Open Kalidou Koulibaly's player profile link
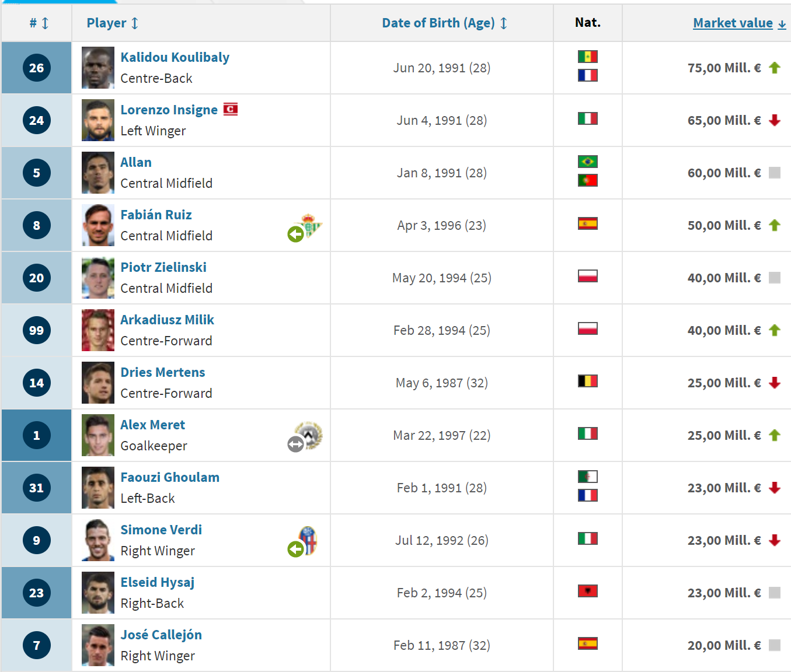 (175, 57)
